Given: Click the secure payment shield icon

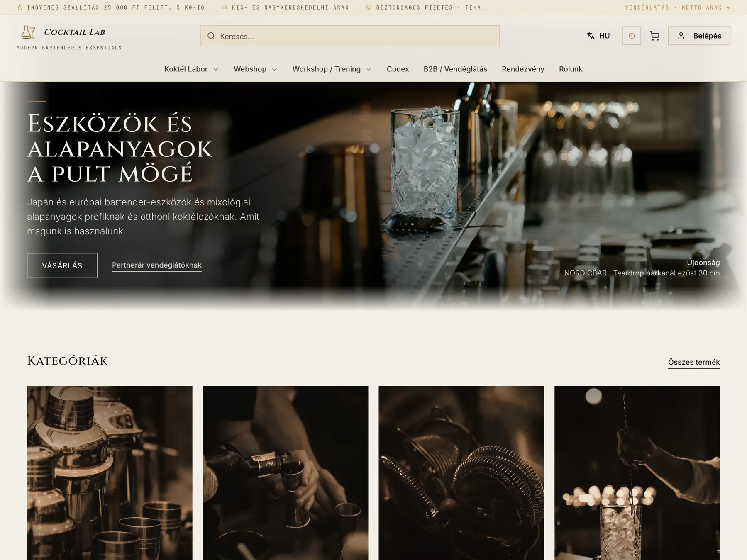Looking at the screenshot, I should pos(369,7).
